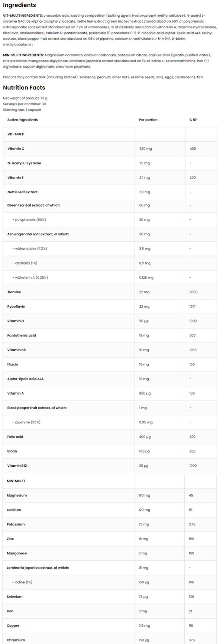The height and width of the screenshot is (644, 220).
Task: Click the Green tea leaf extract row
Action: pyautogui.click(x=110, y=205)
